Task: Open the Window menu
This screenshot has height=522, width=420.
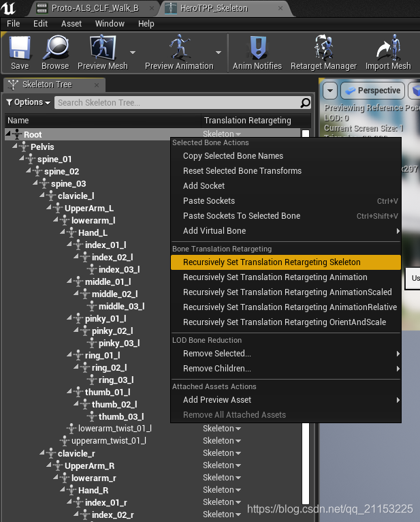Action: click(110, 23)
